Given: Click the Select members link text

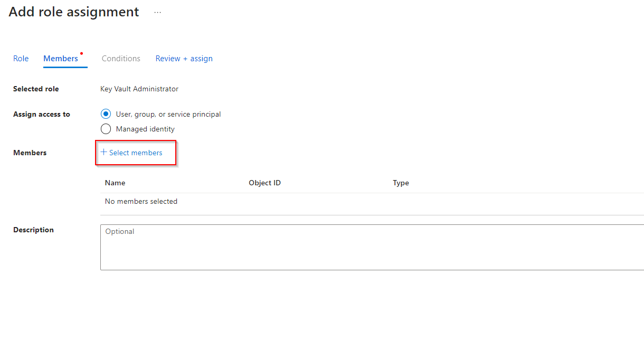Looking at the screenshot, I should click(136, 153).
